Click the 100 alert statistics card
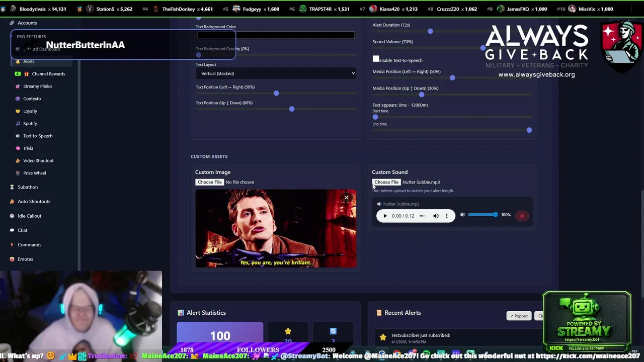644x362 pixels. pos(220,333)
